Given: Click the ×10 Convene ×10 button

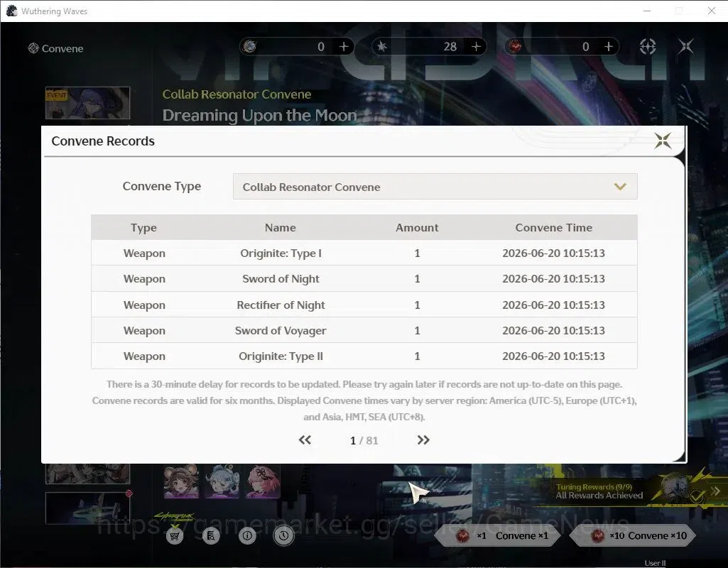Looking at the screenshot, I should pyautogui.click(x=634, y=536).
